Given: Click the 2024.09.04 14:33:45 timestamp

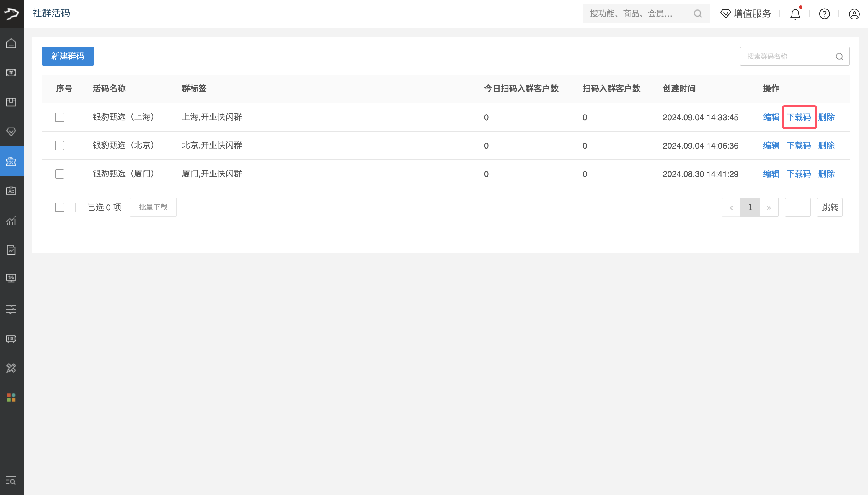Looking at the screenshot, I should tap(700, 117).
